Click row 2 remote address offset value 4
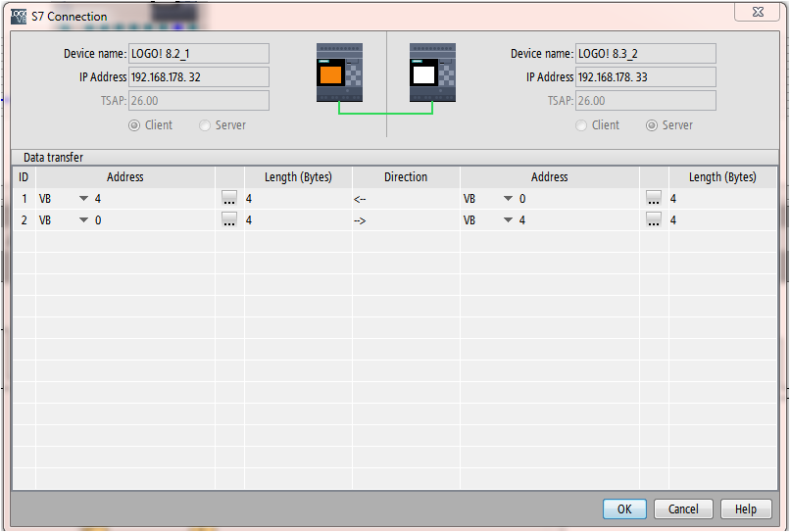Viewport: 790px width, 532px height. pyautogui.click(x=522, y=220)
